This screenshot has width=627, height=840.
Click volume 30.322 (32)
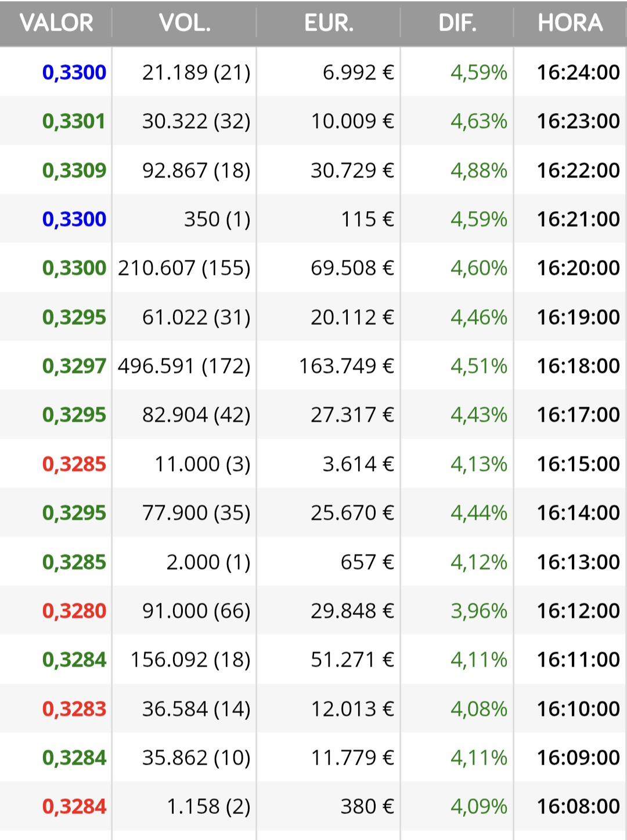pyautogui.click(x=196, y=121)
